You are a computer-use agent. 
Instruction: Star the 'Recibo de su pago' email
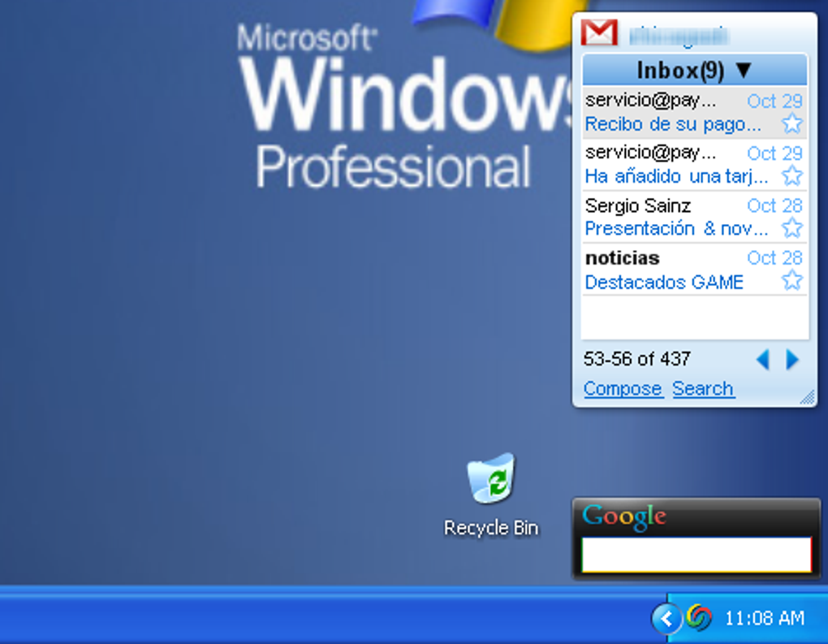[x=792, y=124]
